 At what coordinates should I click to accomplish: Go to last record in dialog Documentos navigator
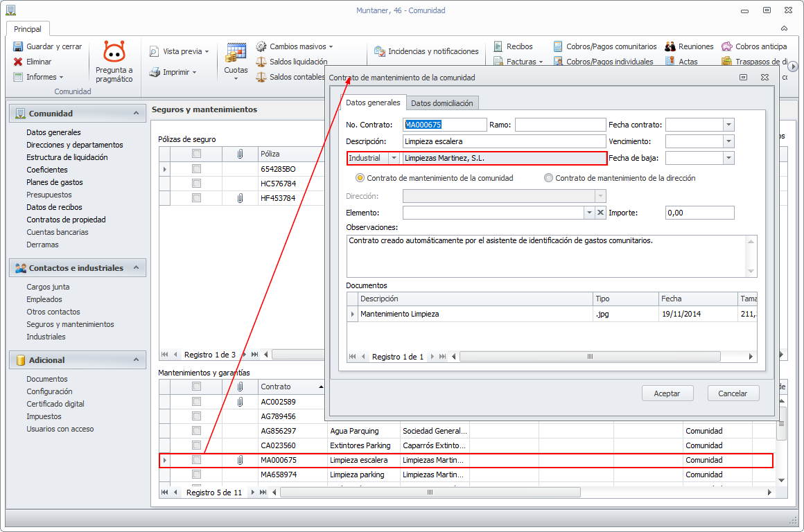442,356
